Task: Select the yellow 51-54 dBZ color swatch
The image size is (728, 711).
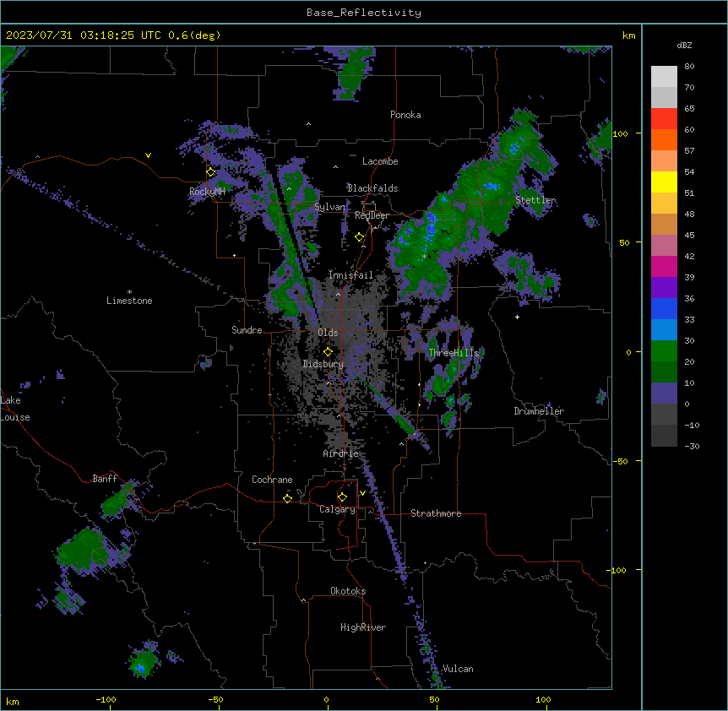Action: tap(664, 182)
